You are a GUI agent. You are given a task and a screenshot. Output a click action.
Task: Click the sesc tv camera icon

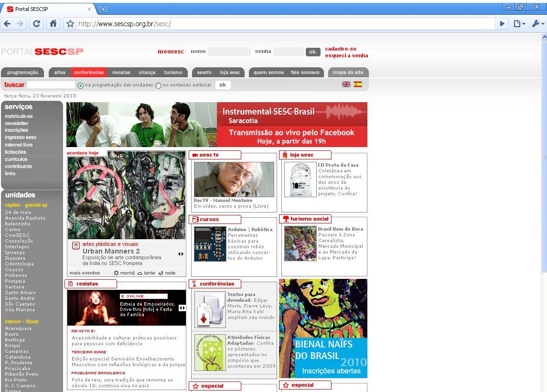[x=195, y=155]
